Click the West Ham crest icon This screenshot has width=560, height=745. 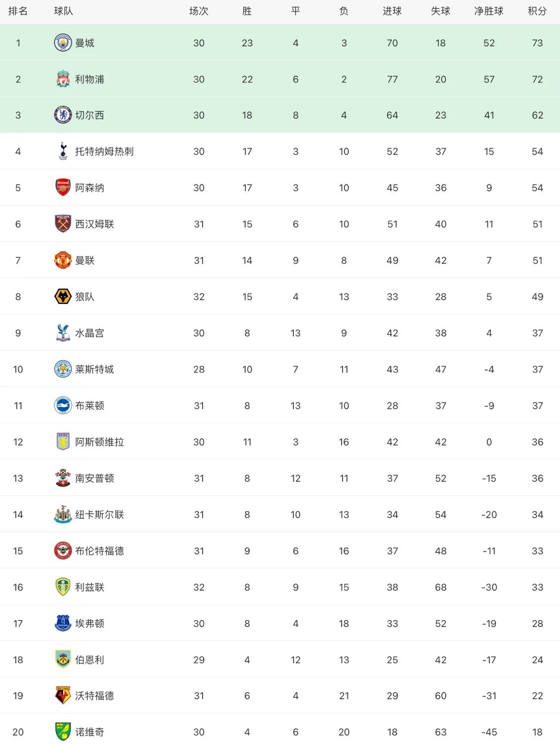63,224
